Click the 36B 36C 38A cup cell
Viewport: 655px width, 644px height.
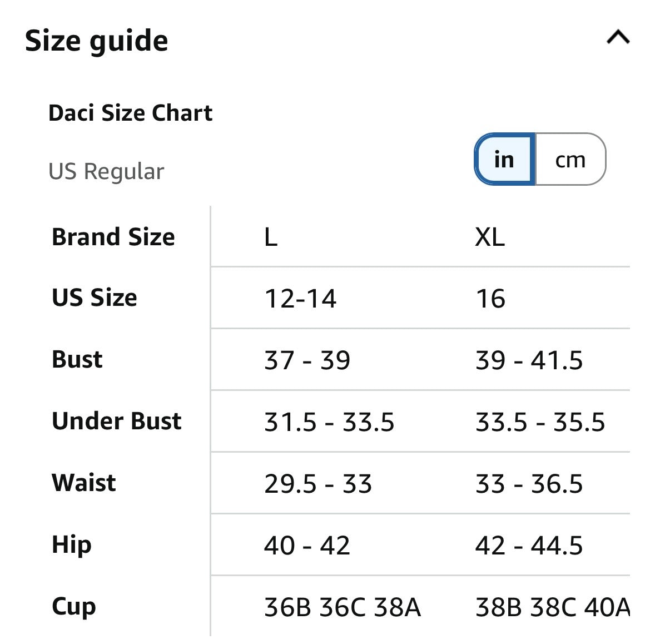click(x=343, y=607)
